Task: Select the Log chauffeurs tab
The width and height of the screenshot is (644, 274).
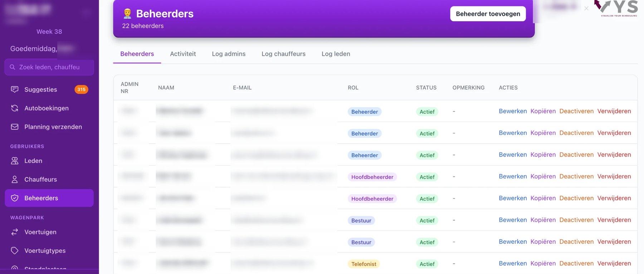Action: [x=283, y=54]
